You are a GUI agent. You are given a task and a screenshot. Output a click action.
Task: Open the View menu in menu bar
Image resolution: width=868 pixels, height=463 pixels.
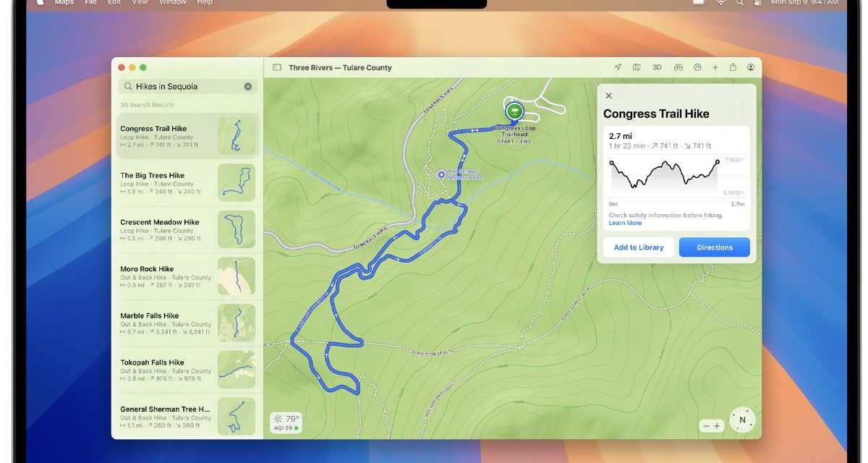139,3
